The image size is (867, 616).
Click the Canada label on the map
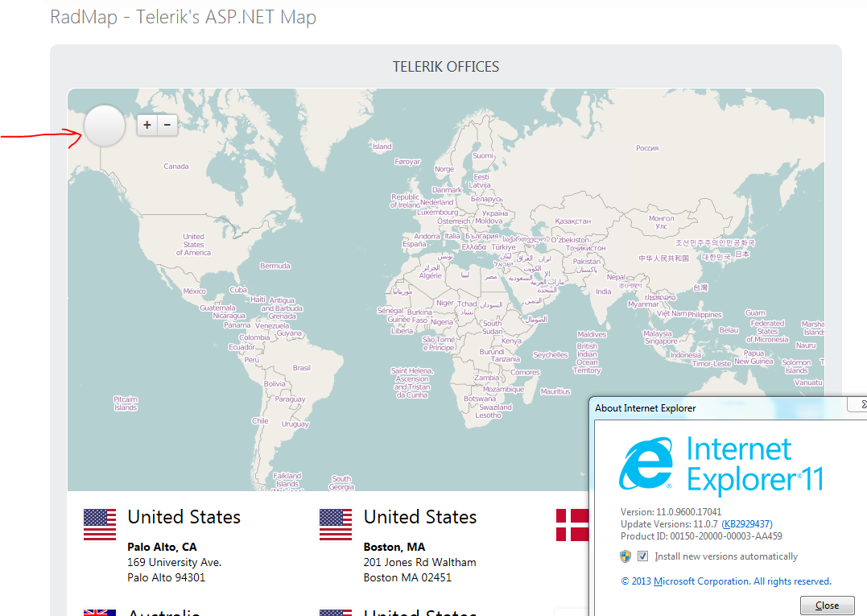click(176, 167)
